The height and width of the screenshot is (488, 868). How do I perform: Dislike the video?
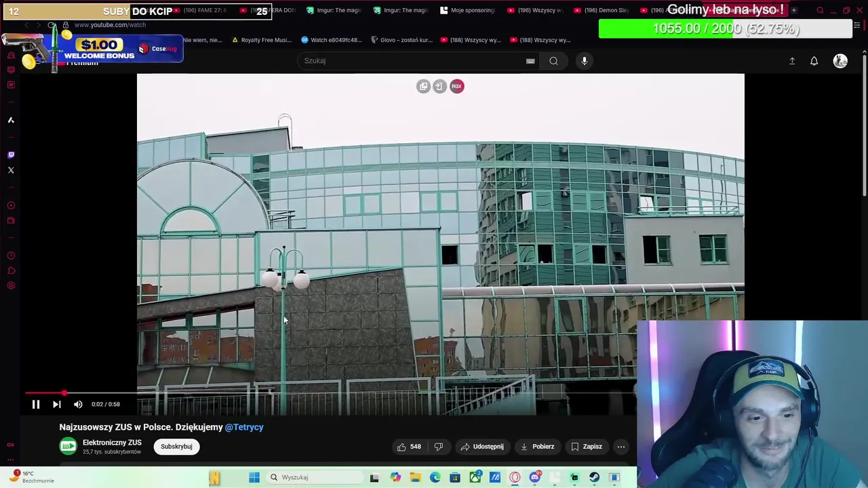pos(439,447)
